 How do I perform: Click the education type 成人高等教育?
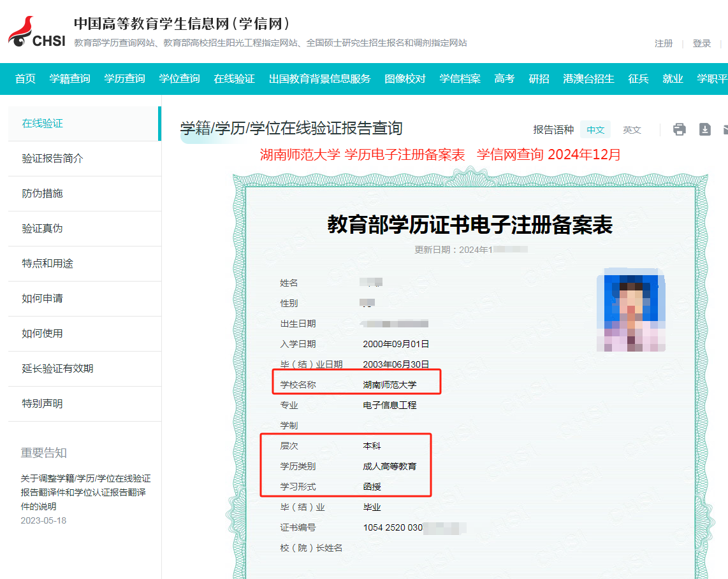(x=389, y=467)
